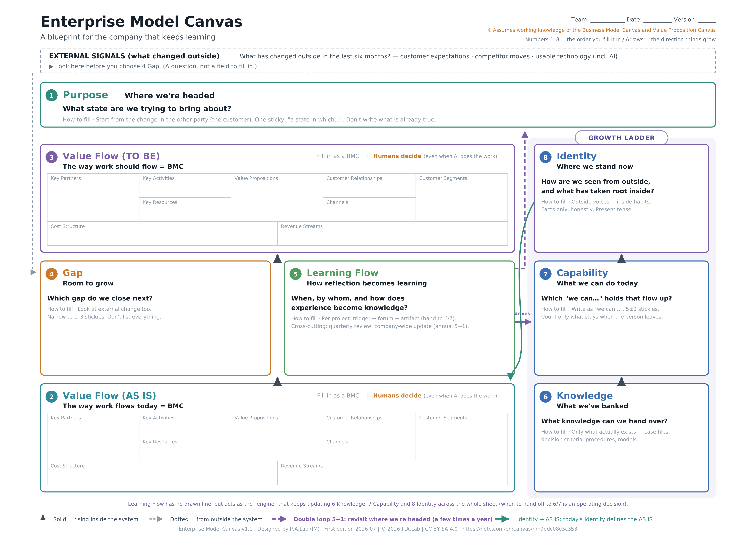Click "What state are we trying to bring about?"
This screenshot has height=534, width=756.
[x=147, y=109]
